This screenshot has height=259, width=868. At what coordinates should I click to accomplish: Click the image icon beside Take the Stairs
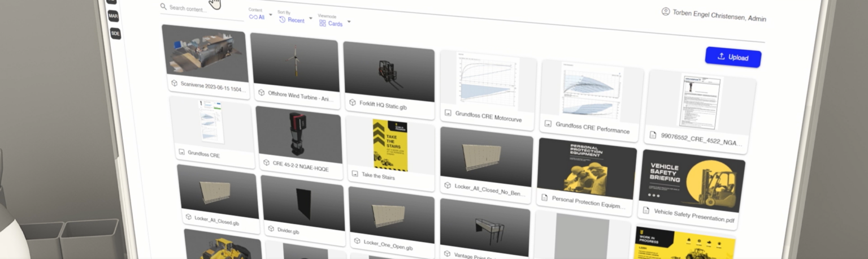[355, 174]
